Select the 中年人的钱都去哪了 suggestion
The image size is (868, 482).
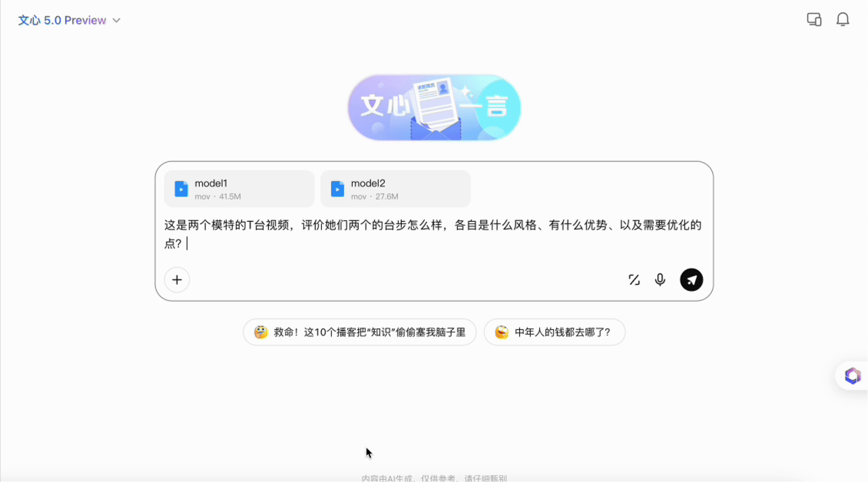(x=555, y=332)
